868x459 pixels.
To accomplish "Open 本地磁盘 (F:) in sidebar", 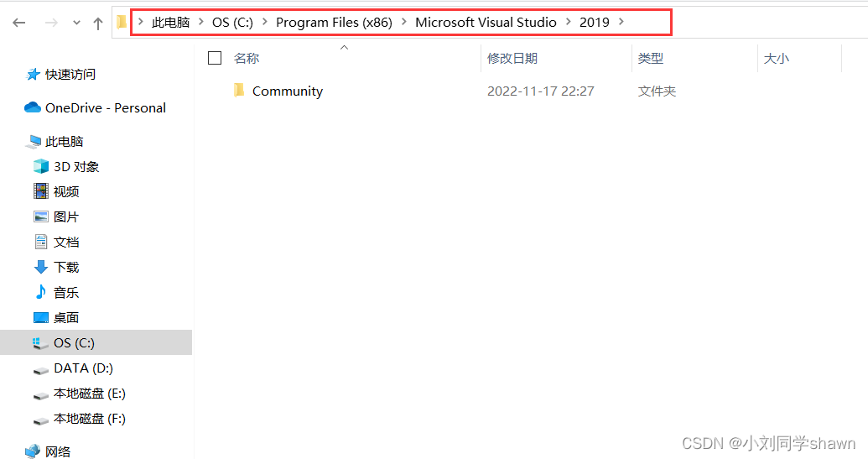I will (x=90, y=419).
